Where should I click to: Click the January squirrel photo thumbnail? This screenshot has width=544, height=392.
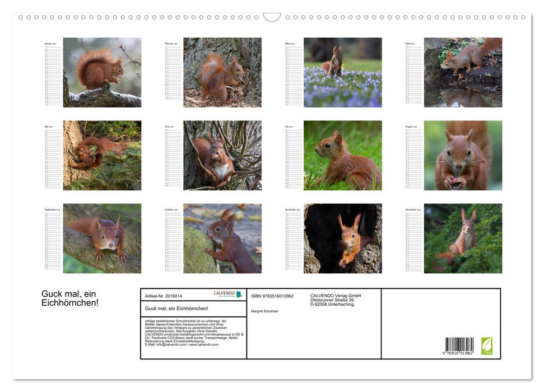[101, 73]
